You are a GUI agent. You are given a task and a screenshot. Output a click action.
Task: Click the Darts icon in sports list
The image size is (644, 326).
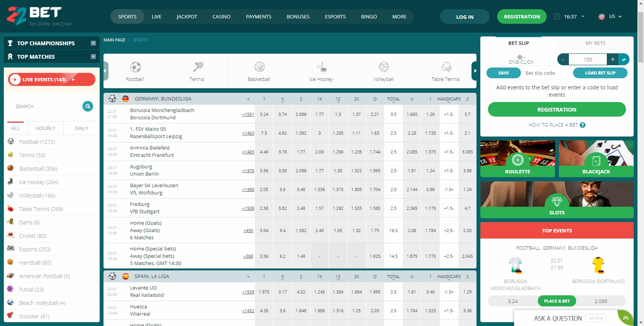11,222
